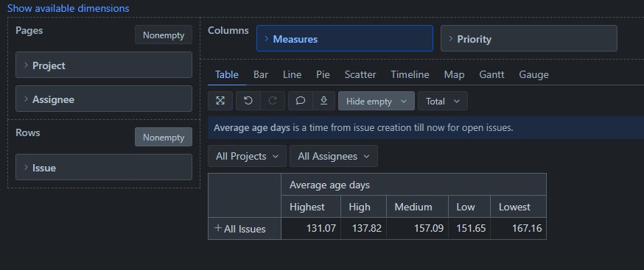This screenshot has width=644, height=270.
Task: Toggle Nonempty for Rows
Action: point(164,137)
